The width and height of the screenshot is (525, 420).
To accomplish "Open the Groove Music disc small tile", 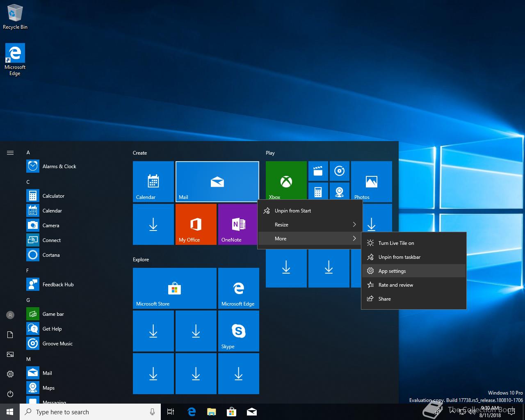I will coord(339,171).
